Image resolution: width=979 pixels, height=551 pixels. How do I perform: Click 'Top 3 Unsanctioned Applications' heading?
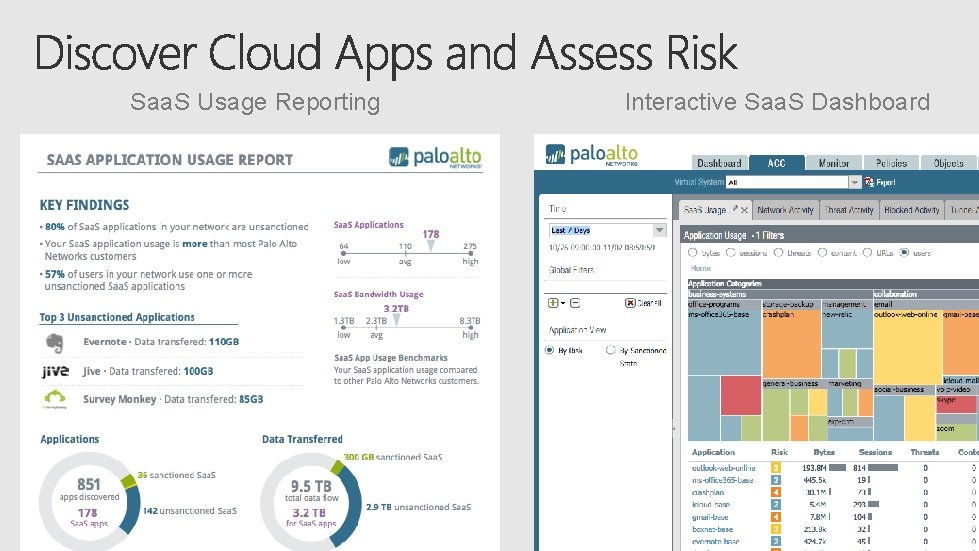(x=117, y=317)
